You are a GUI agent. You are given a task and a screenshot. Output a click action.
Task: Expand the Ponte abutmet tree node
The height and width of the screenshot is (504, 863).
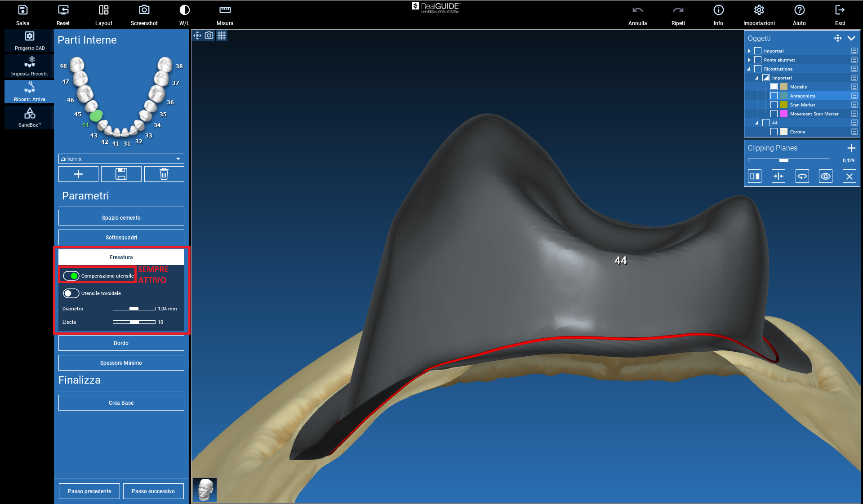tap(749, 60)
